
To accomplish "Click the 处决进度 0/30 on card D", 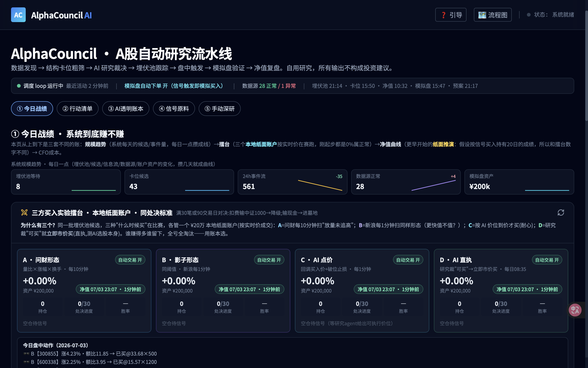I will click(501, 307).
